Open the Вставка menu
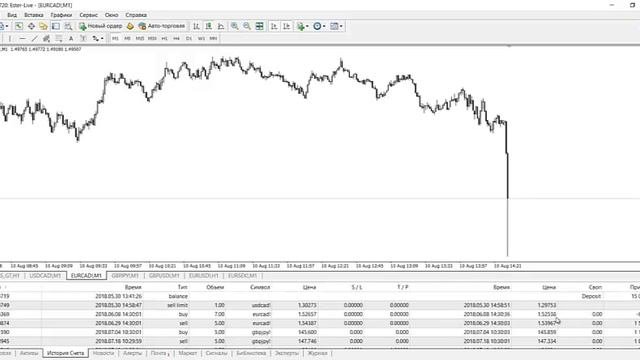 [x=34, y=15]
